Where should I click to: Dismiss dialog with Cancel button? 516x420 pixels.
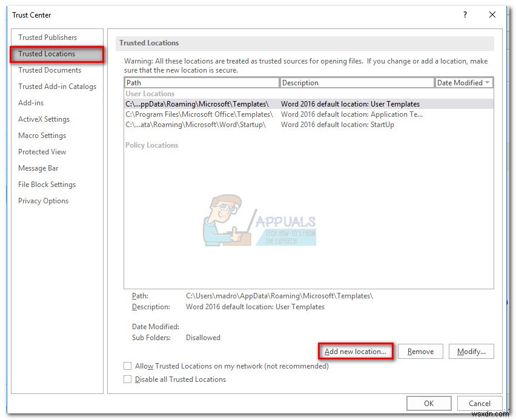coord(479,403)
